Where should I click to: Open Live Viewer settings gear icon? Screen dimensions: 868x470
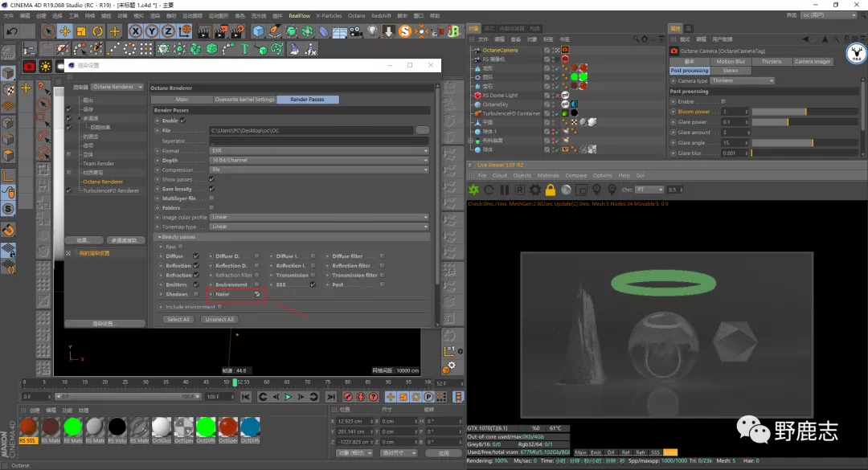tap(535, 190)
